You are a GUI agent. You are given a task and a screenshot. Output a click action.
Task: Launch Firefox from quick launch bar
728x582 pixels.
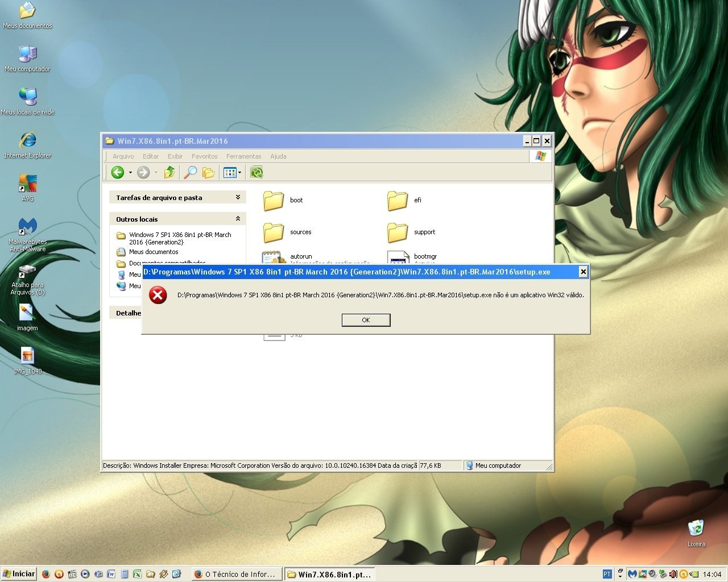coord(46,574)
